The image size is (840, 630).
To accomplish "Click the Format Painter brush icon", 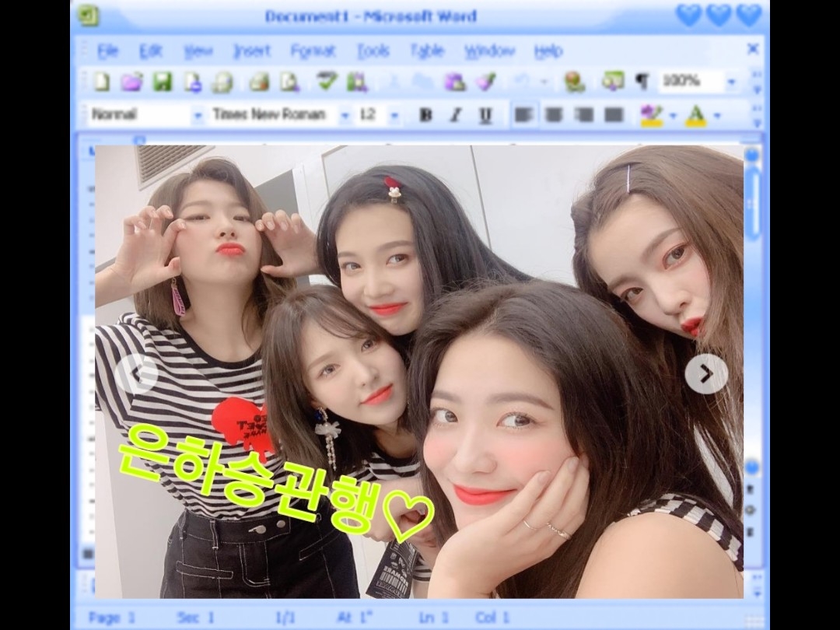I will [x=485, y=82].
